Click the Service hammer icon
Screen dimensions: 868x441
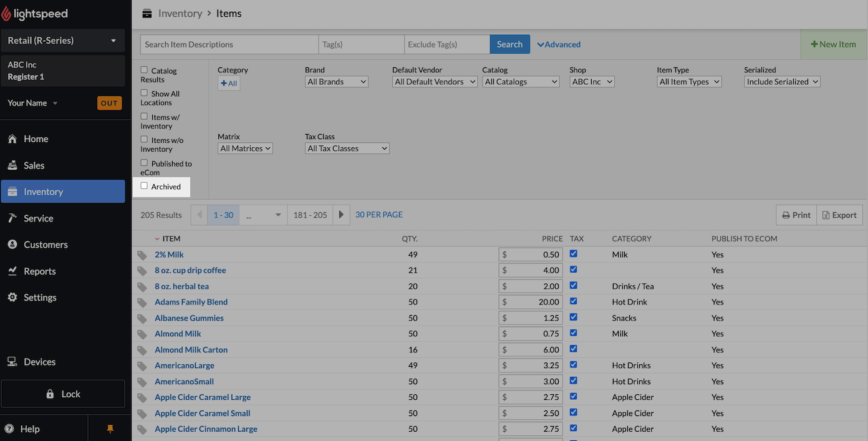[x=12, y=218]
